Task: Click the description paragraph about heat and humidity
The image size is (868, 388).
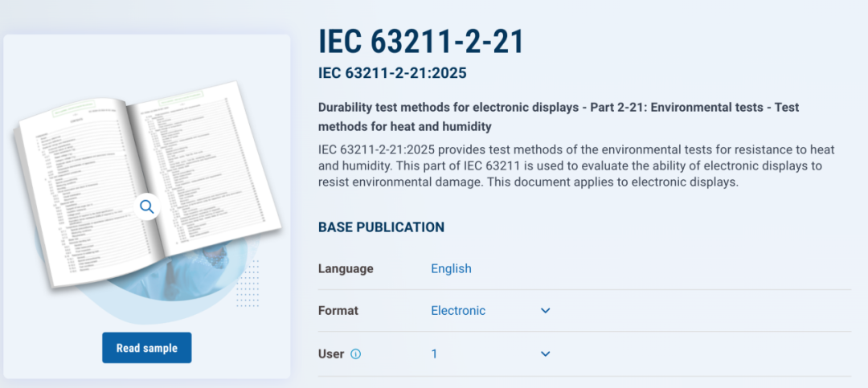Action: [x=576, y=166]
